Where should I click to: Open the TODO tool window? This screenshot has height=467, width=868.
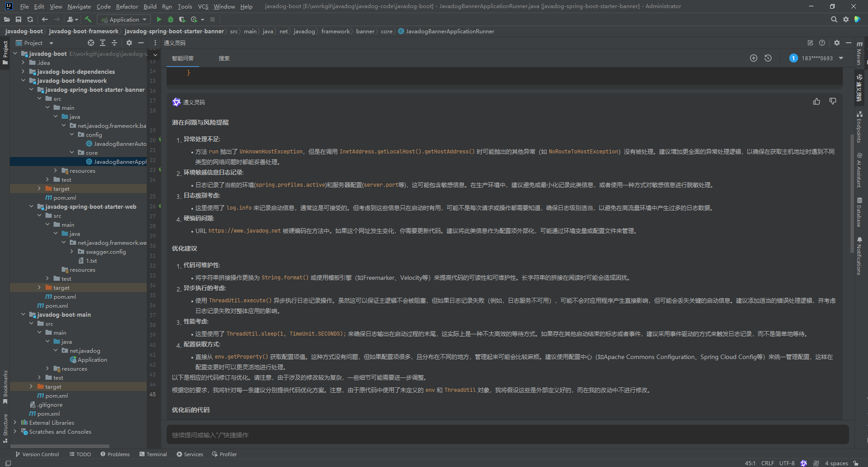point(80,454)
